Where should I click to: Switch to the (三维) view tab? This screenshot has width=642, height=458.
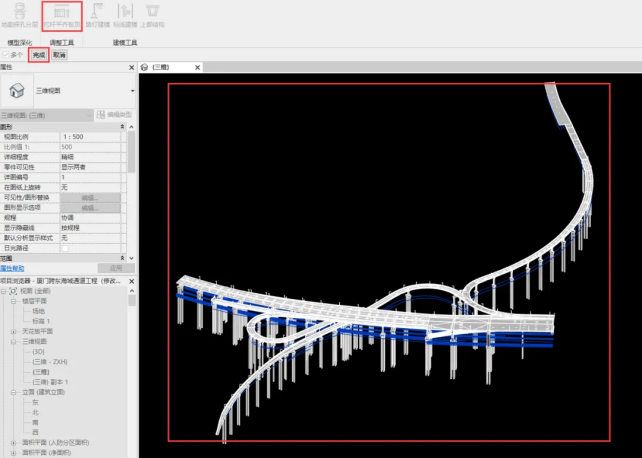click(x=168, y=67)
